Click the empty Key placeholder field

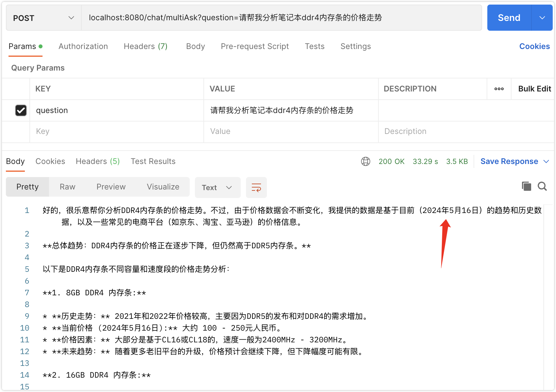tap(117, 132)
